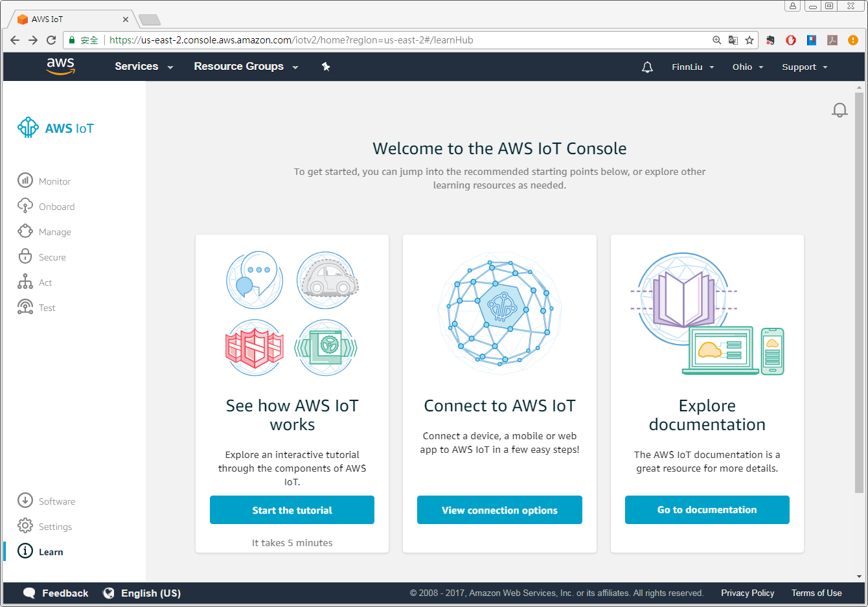868x607 pixels.
Task: Bookmark the page with the star icon
Action: 749,40
